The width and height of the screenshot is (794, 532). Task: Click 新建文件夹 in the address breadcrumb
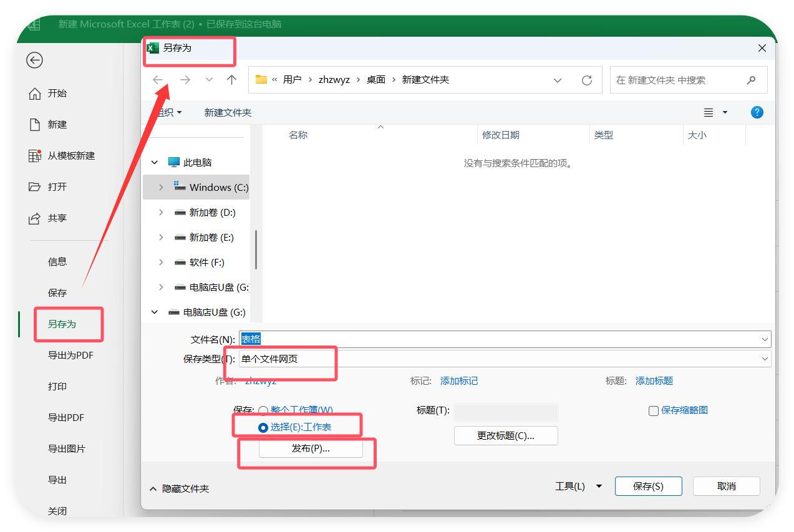(x=425, y=80)
